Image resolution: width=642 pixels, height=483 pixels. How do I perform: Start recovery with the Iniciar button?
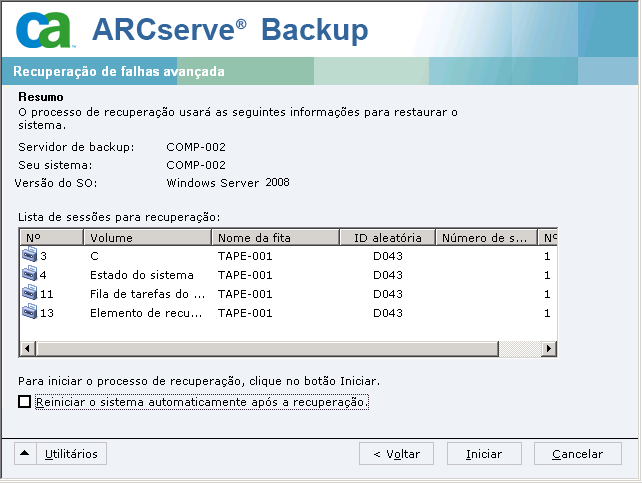click(x=484, y=454)
